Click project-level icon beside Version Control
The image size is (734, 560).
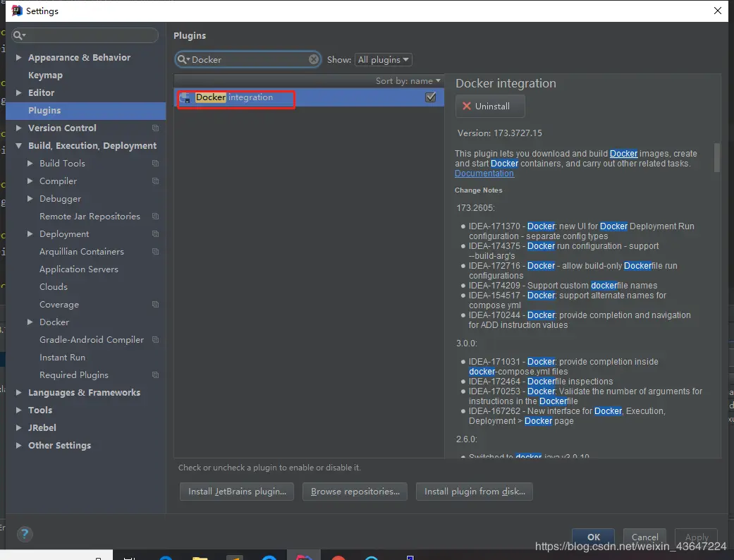click(x=155, y=128)
